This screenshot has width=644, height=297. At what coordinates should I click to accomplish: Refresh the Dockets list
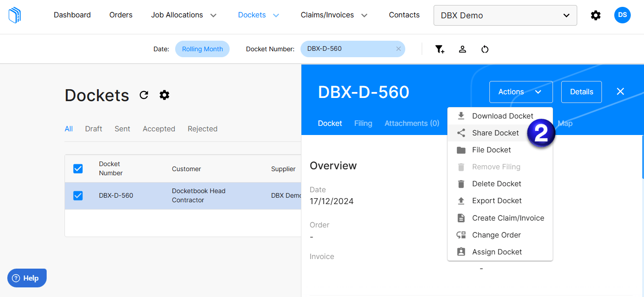click(x=144, y=95)
